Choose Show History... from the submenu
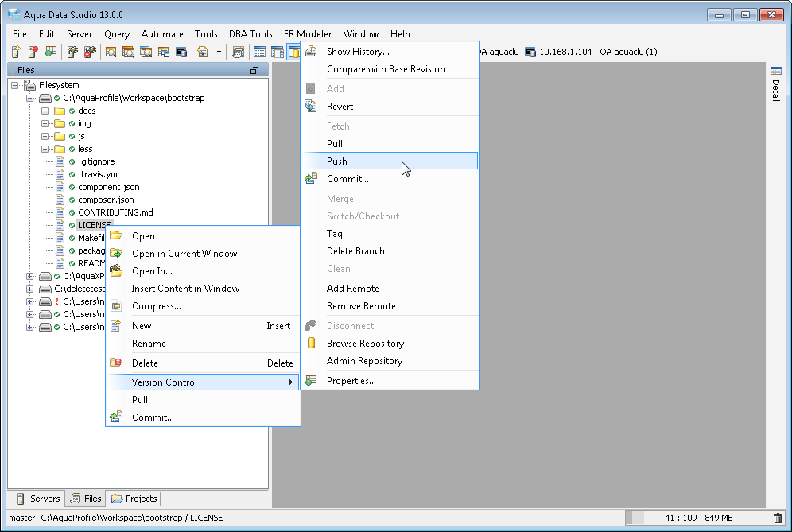This screenshot has width=792, height=532. [390, 52]
